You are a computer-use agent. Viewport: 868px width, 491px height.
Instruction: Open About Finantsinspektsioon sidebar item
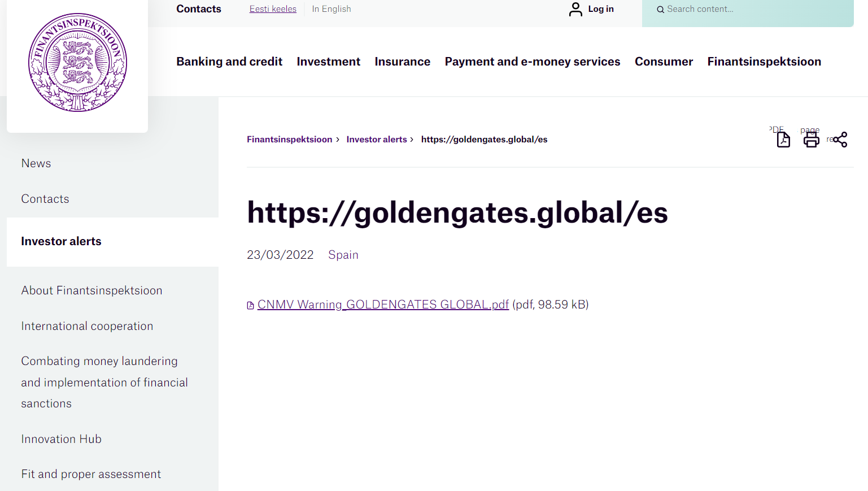coord(91,290)
